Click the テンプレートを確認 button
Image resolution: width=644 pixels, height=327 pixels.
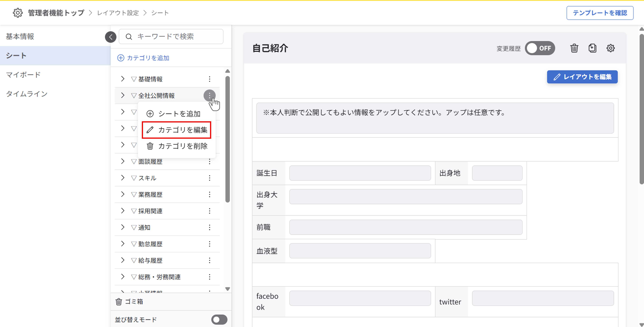tap(600, 13)
